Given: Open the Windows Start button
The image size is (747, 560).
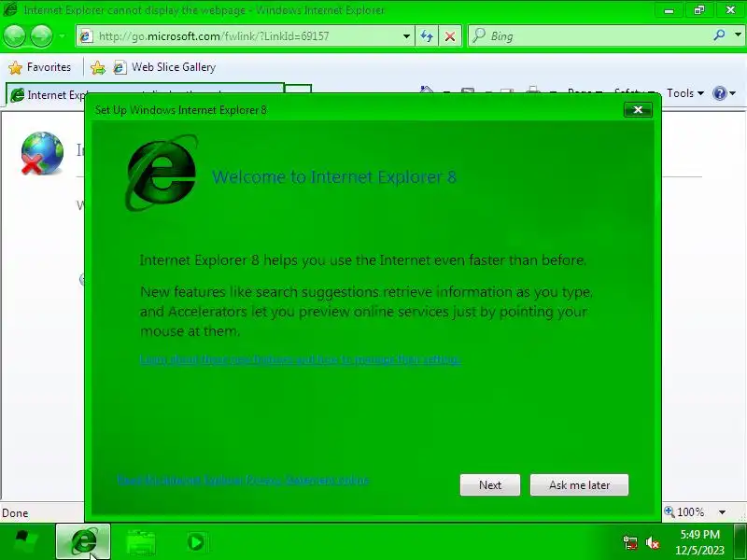Looking at the screenshot, I should 26,541.
